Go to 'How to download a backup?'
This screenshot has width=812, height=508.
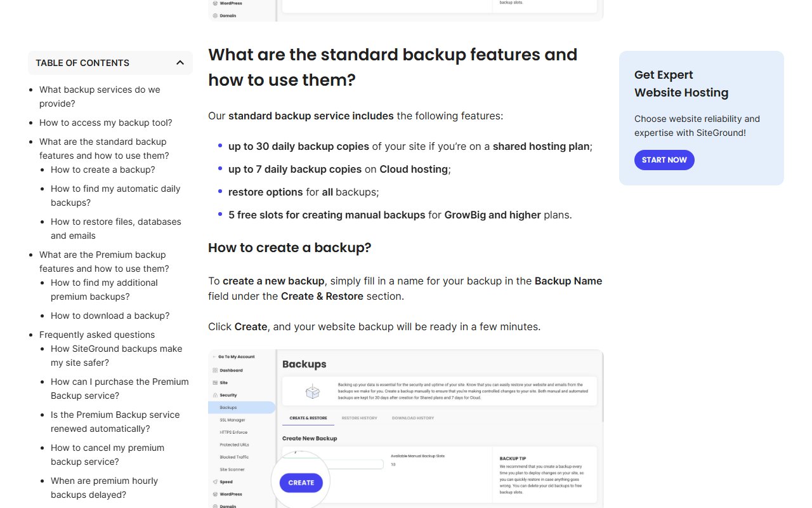110,316
